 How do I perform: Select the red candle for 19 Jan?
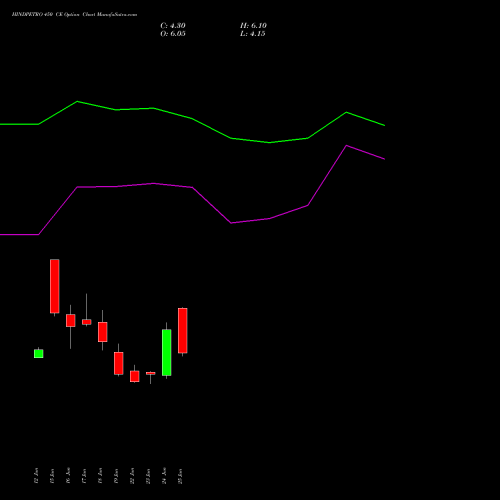(x=119, y=363)
